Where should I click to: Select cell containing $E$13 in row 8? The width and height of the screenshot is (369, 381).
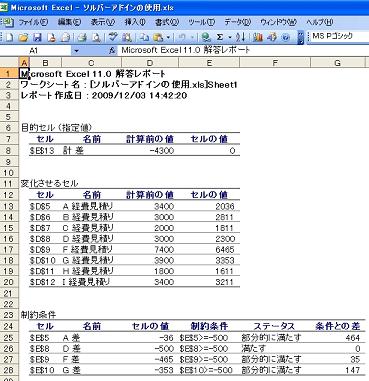[x=42, y=151]
